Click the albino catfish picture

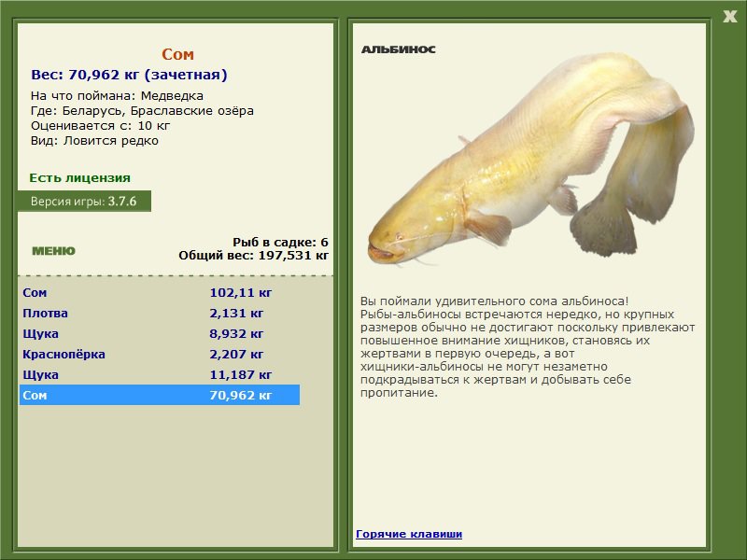[x=531, y=160]
